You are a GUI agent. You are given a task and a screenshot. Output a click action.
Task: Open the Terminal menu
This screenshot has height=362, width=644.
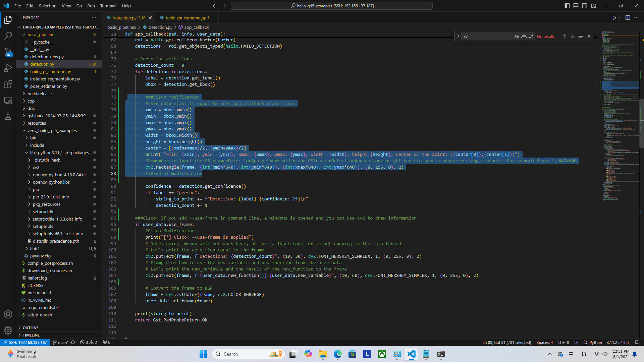(108, 6)
